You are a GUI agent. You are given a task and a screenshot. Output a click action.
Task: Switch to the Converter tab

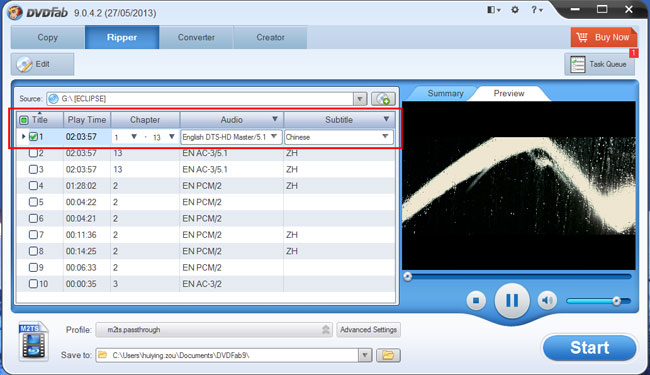[196, 37]
